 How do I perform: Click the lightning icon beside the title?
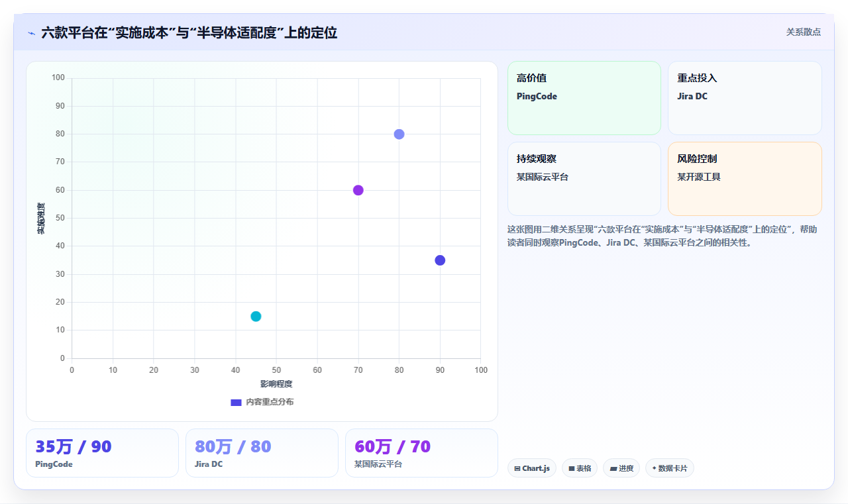pos(31,32)
